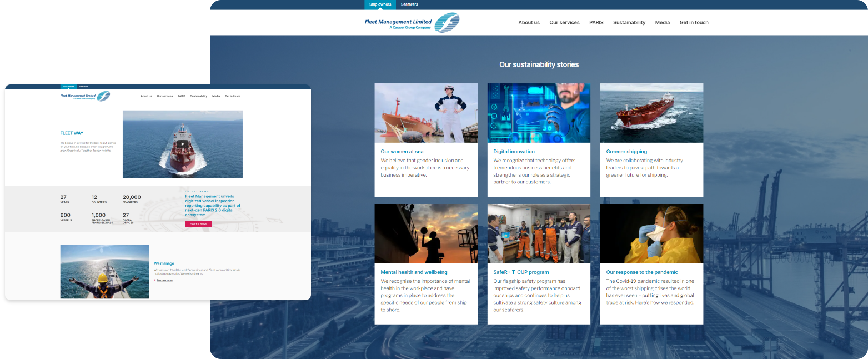The height and width of the screenshot is (359, 868).
Task: Click the seafarer photo beside We manage
Action: click(105, 271)
